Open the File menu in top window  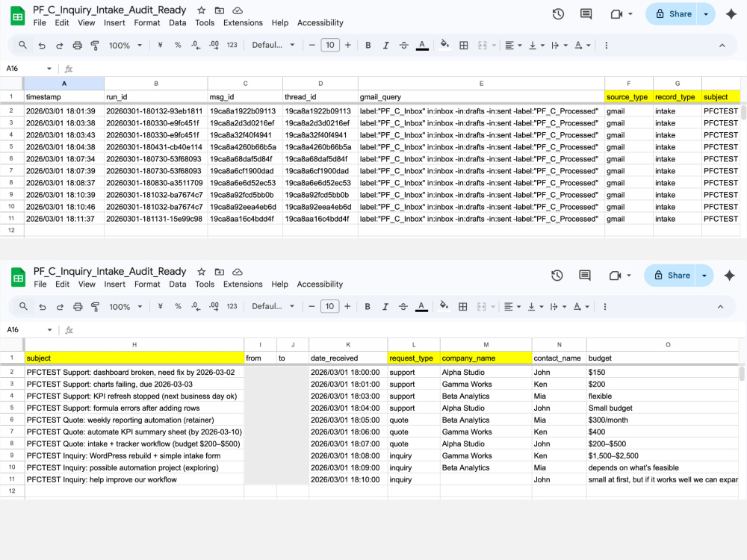coord(40,23)
